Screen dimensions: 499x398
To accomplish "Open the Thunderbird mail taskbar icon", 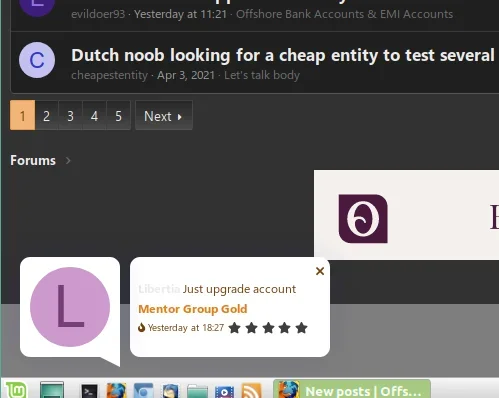I will (x=170, y=391).
